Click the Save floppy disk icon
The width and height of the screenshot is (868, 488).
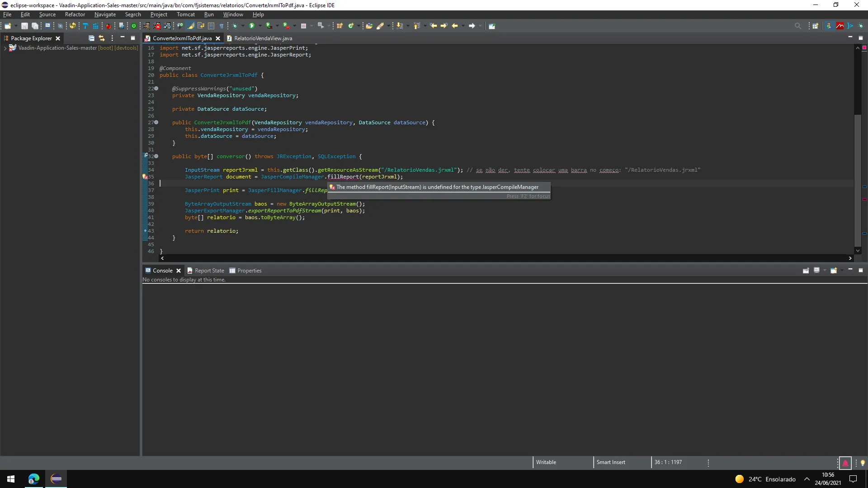24,26
